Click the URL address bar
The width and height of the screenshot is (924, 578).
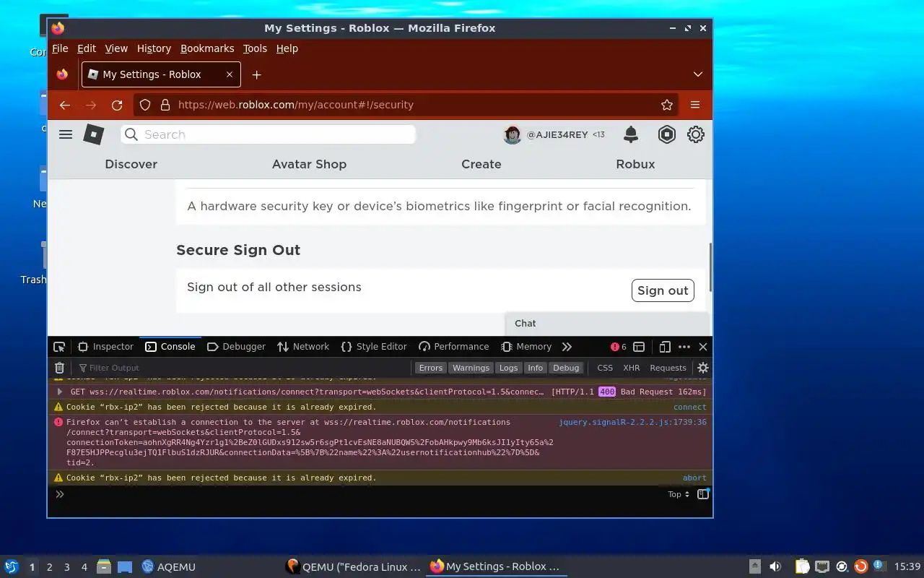click(406, 105)
